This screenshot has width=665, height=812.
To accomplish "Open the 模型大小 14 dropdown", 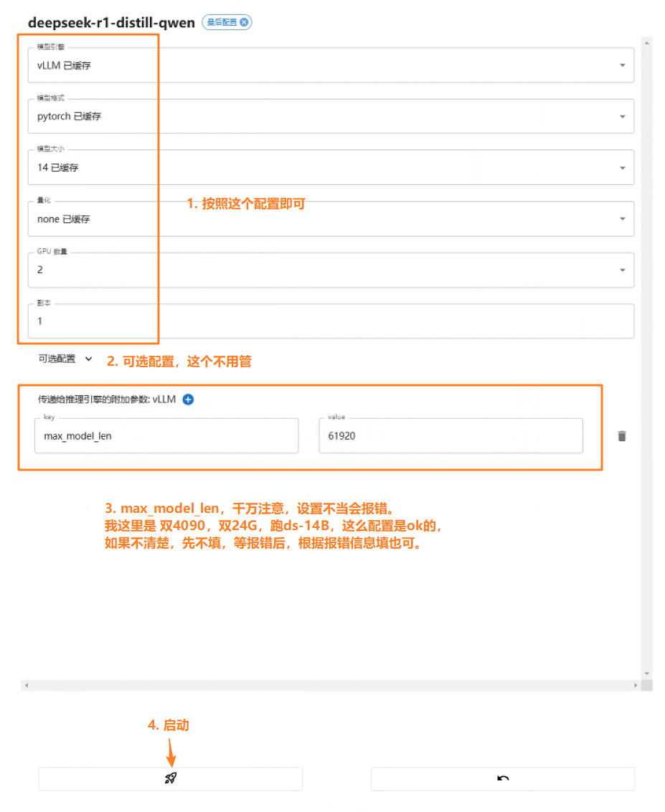I will coord(331,167).
